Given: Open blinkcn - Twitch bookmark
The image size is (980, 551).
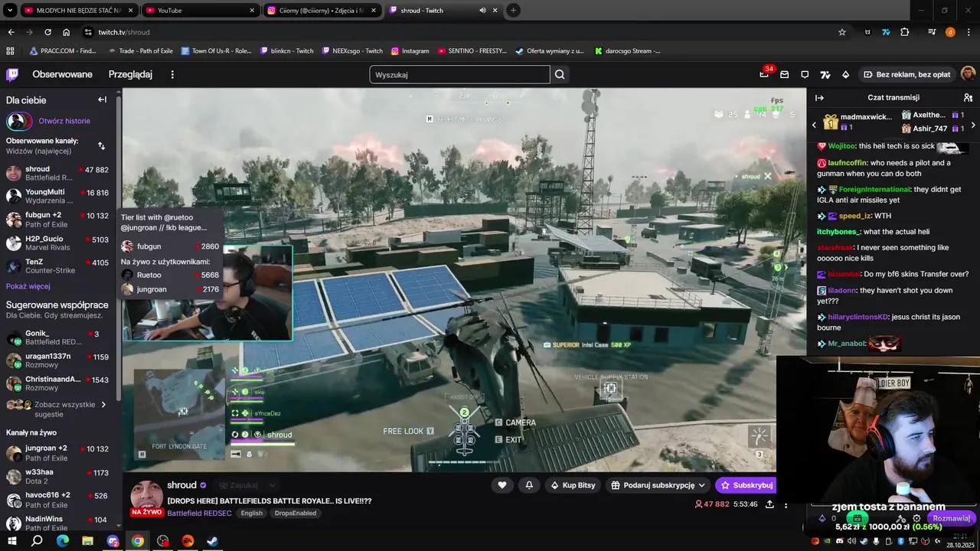Looking at the screenshot, I should point(287,51).
